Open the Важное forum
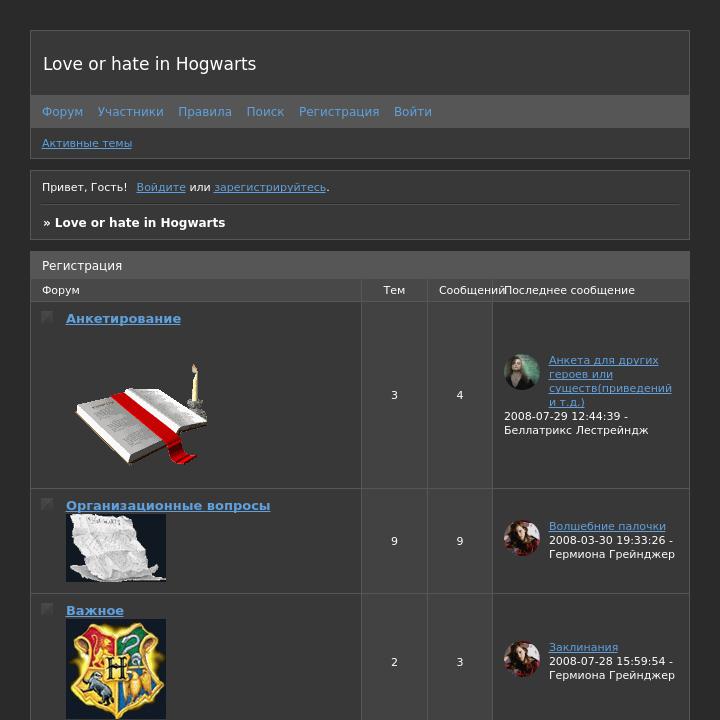Screen dimensions: 720x720 click(x=95, y=610)
